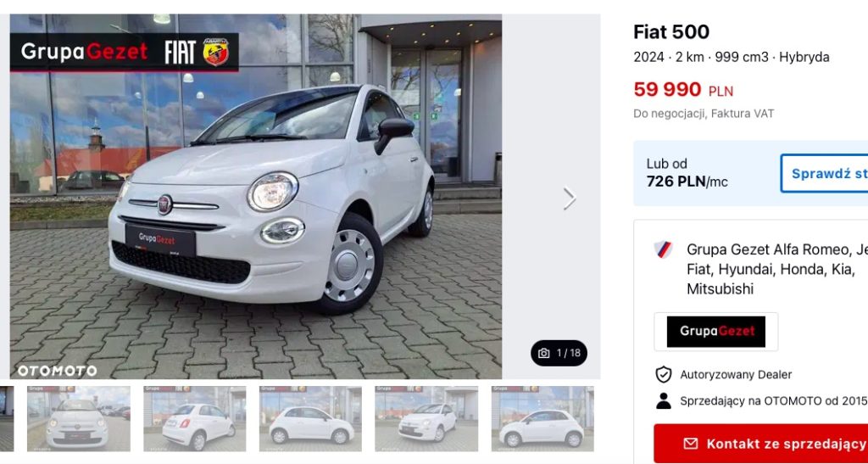Click the seller person icon

point(663,400)
